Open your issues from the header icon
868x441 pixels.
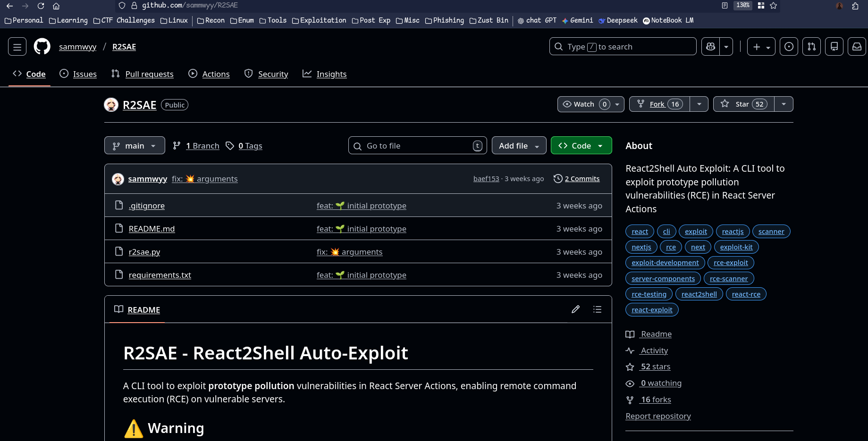click(789, 47)
